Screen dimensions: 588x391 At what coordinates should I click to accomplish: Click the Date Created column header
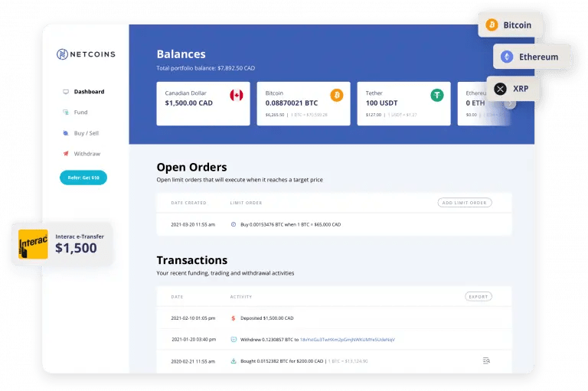click(x=188, y=203)
